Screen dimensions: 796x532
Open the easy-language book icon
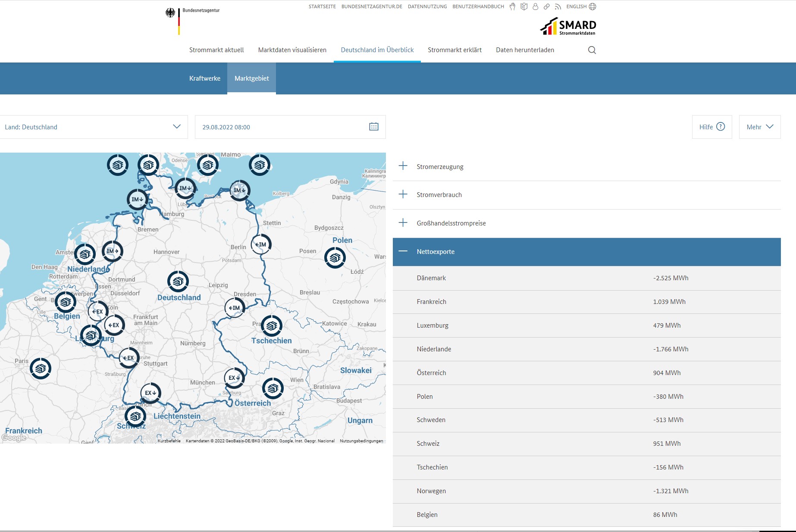[x=524, y=6]
